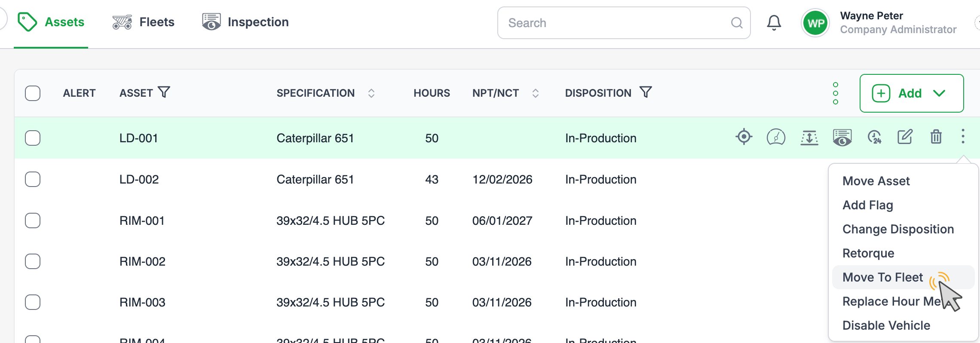The height and width of the screenshot is (343, 980).
Task: Click LD-001 row more options dots
Action: [963, 136]
